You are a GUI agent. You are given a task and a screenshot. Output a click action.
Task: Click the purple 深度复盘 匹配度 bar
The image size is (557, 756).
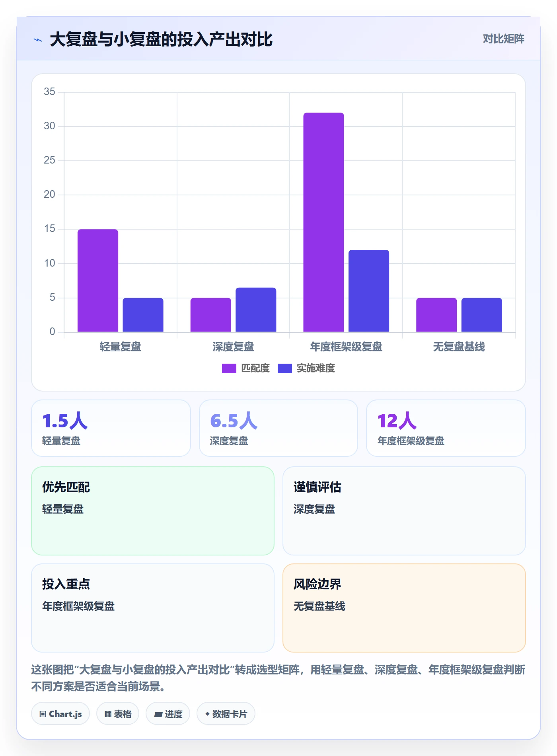tap(211, 315)
